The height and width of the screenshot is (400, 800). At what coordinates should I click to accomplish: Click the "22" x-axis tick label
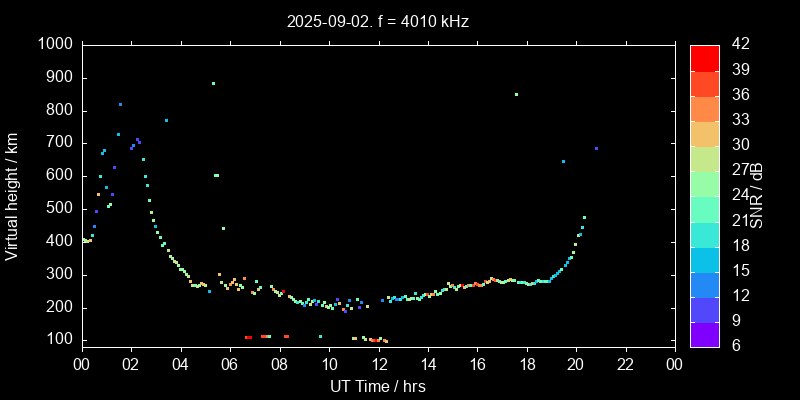625,364
